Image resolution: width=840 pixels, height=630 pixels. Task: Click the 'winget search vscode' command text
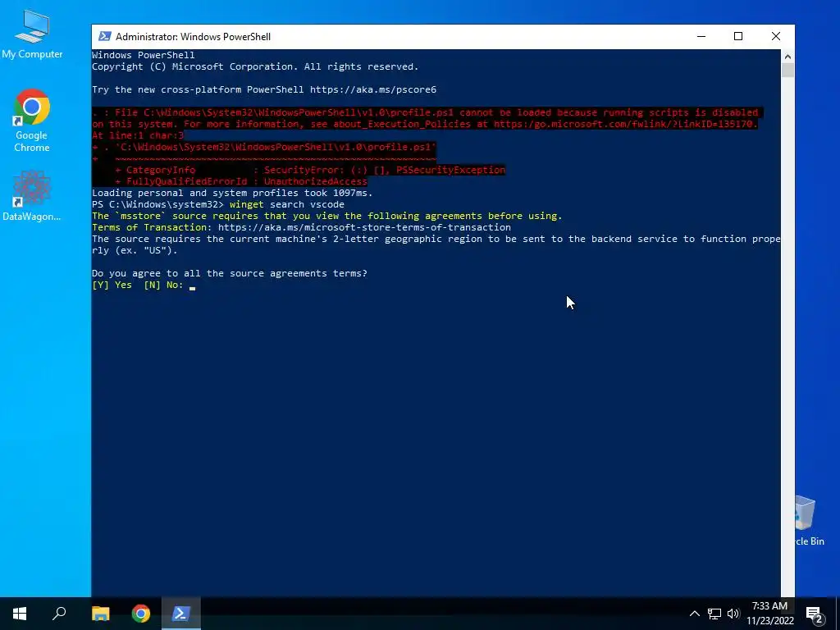286,204
